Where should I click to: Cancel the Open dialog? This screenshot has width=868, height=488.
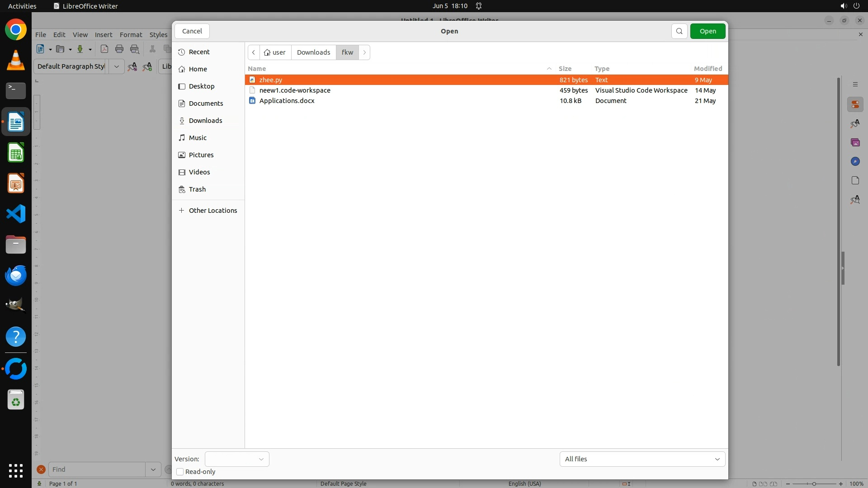(x=192, y=31)
